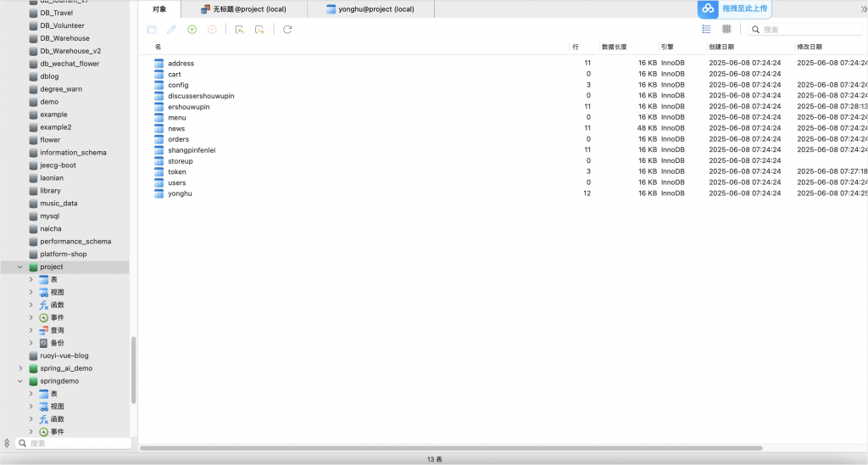Click the export wizard toolbar icon
The image size is (868, 465).
pos(259,30)
